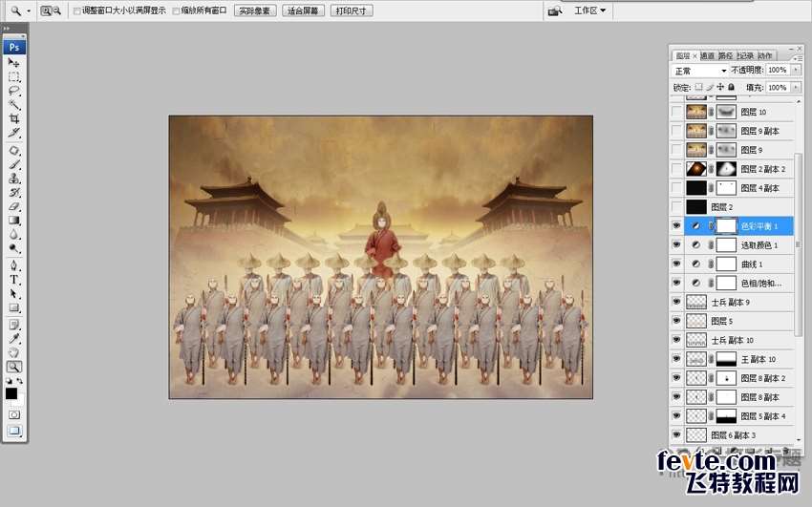Select the Hand tool
812x507 pixels.
pyautogui.click(x=14, y=353)
